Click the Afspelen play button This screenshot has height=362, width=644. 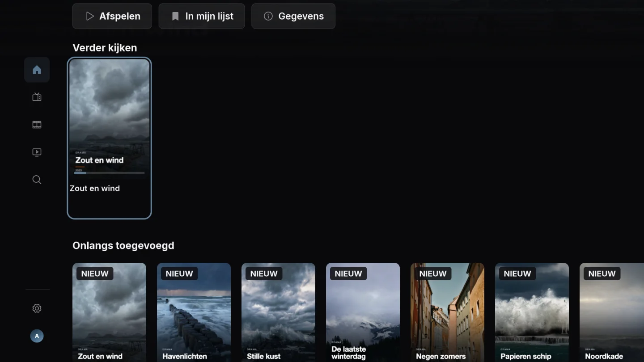point(112,16)
